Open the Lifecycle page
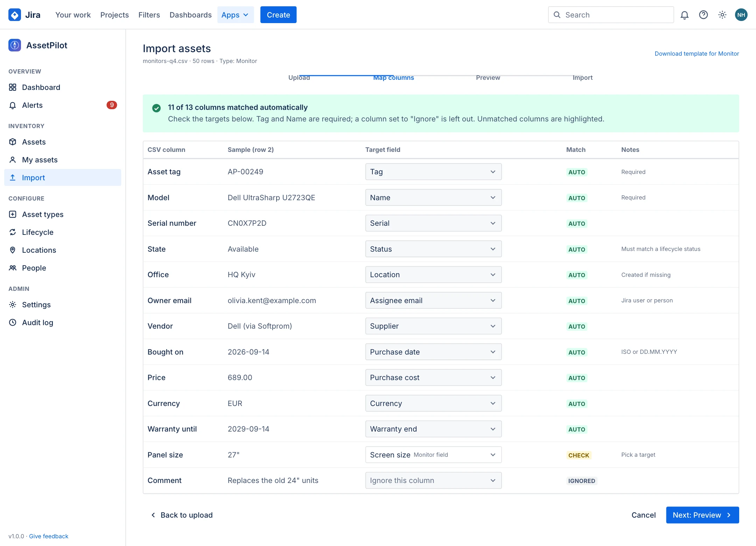756x546 pixels. (63, 232)
